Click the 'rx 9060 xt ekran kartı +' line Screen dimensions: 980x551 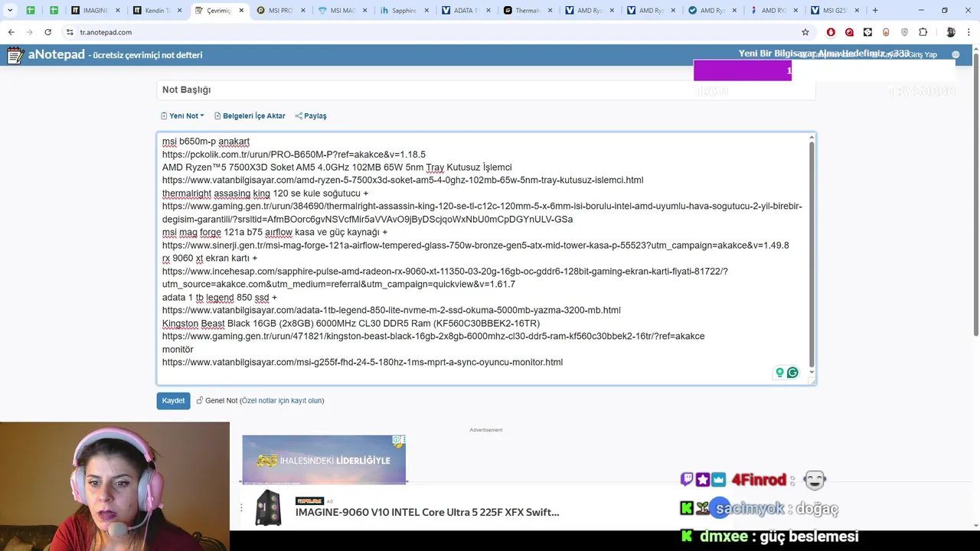(x=210, y=259)
